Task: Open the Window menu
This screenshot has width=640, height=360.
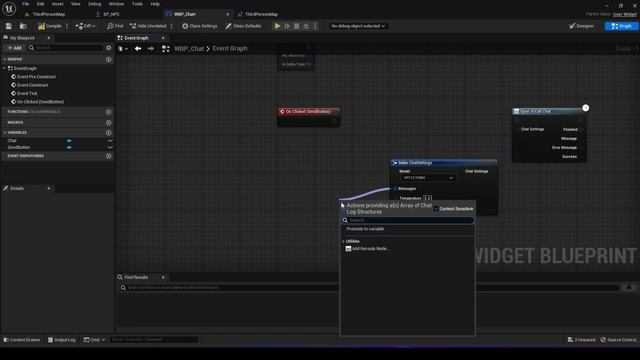Action: point(116,4)
